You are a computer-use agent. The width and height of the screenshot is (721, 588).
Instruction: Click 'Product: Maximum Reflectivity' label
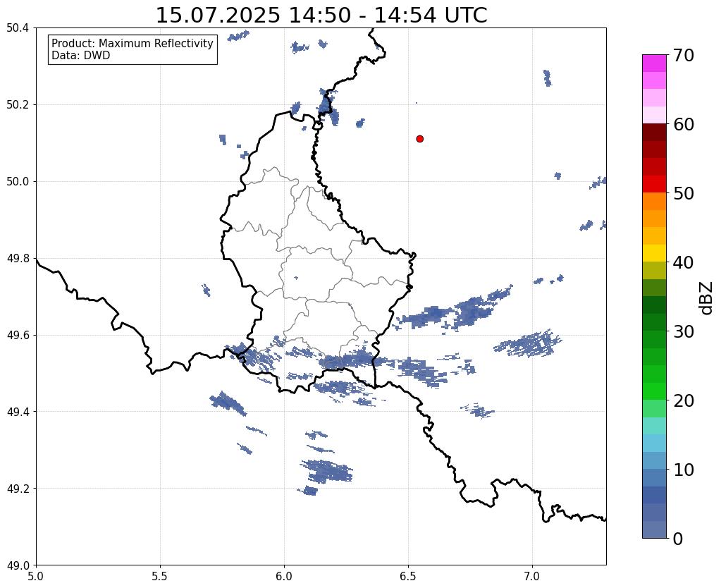[x=133, y=43]
